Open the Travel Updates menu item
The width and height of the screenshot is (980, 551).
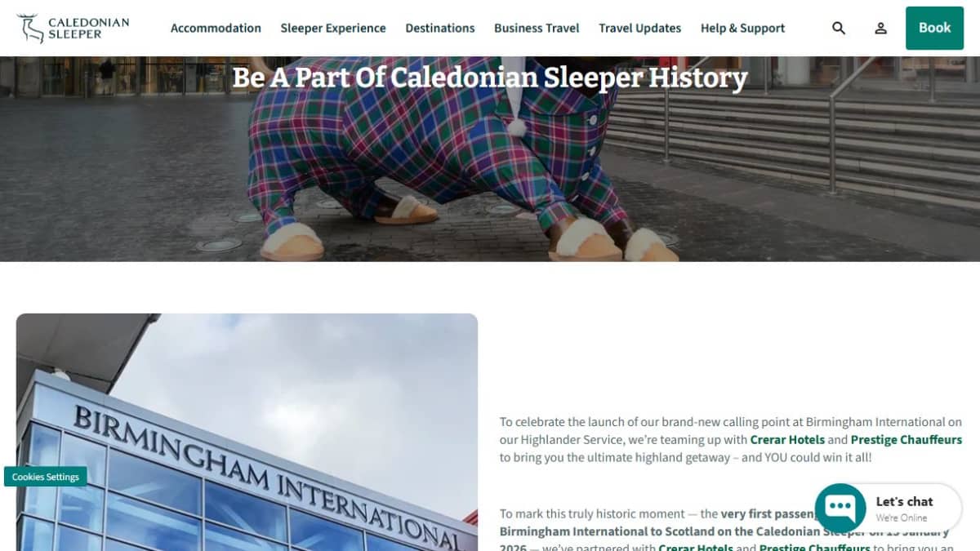coord(639,28)
